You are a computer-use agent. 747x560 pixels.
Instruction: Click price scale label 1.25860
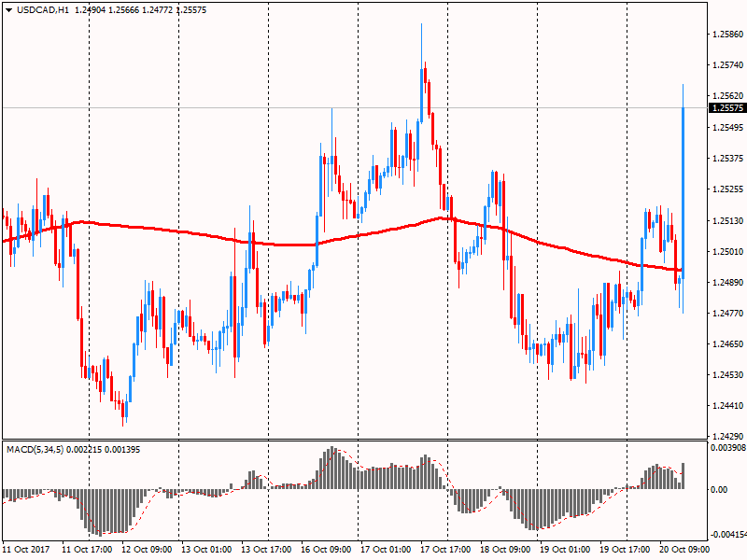(727, 35)
